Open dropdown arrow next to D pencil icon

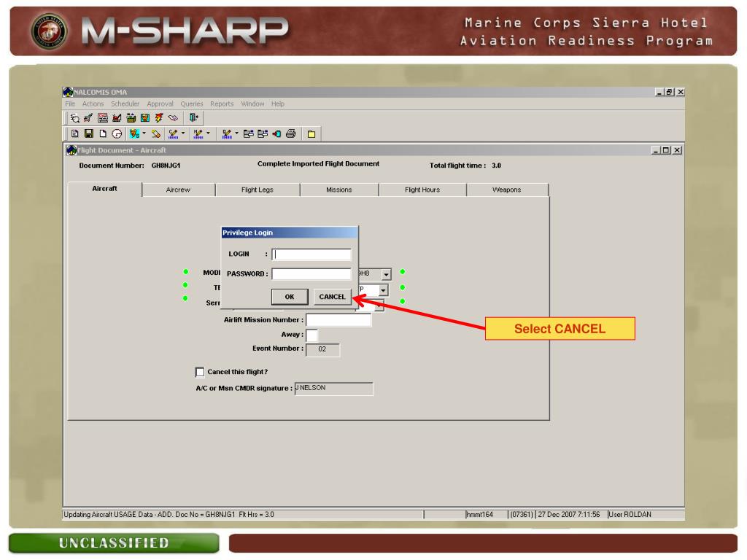237,133
